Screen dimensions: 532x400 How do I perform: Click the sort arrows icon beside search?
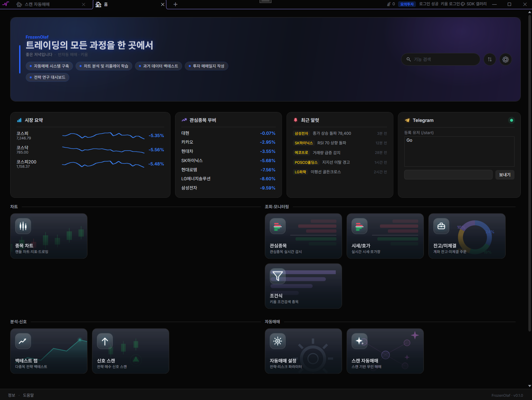click(x=490, y=59)
